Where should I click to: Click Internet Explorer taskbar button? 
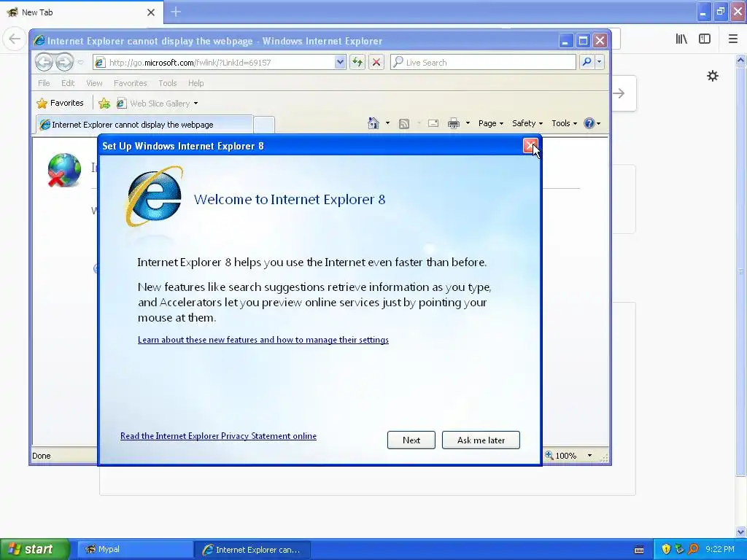tap(252, 550)
